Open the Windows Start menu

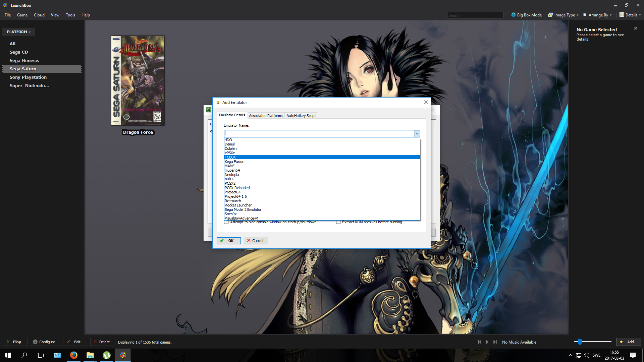8,355
